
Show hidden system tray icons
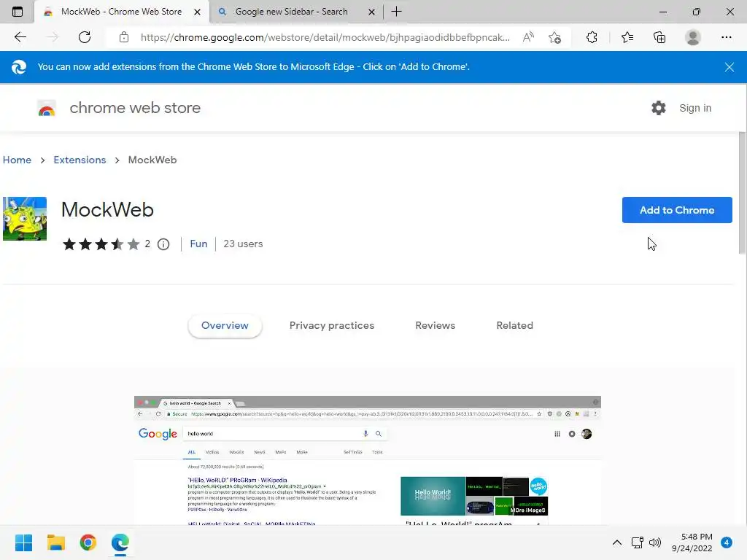point(617,542)
